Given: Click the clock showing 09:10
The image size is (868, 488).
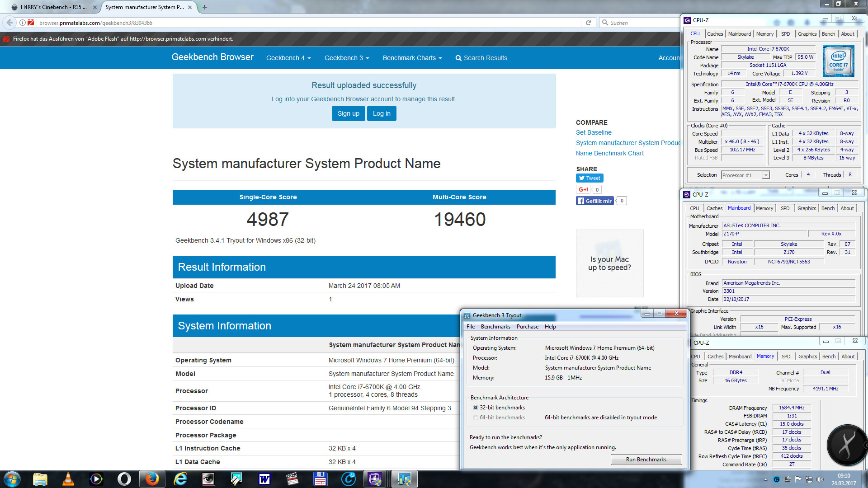Looking at the screenshot, I should pyautogui.click(x=844, y=476).
